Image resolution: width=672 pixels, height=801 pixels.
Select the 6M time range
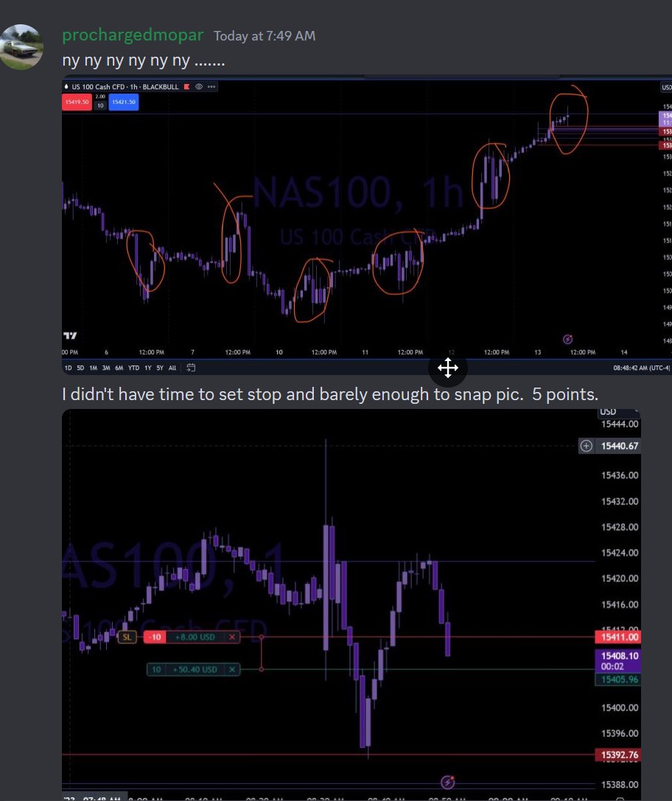[x=119, y=368]
